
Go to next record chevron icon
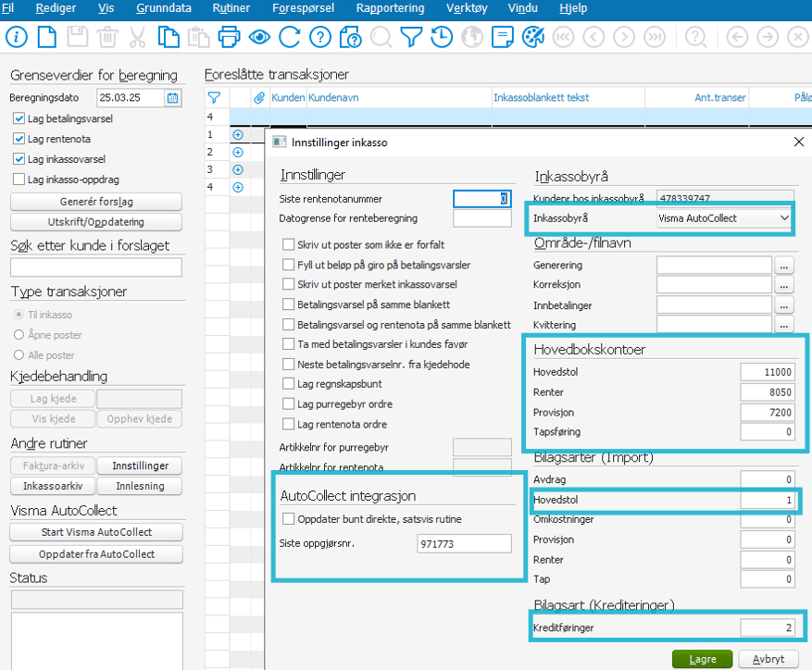[x=624, y=37]
